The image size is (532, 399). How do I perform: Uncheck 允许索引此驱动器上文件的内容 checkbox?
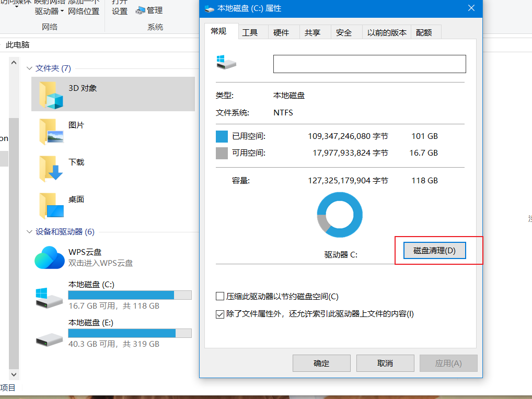[220, 314]
